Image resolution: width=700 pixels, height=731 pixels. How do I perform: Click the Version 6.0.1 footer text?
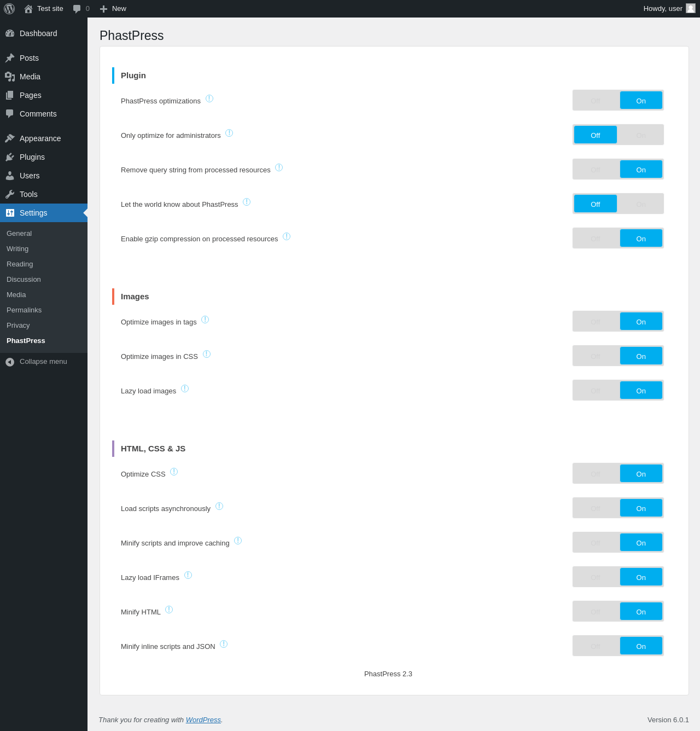(x=668, y=720)
